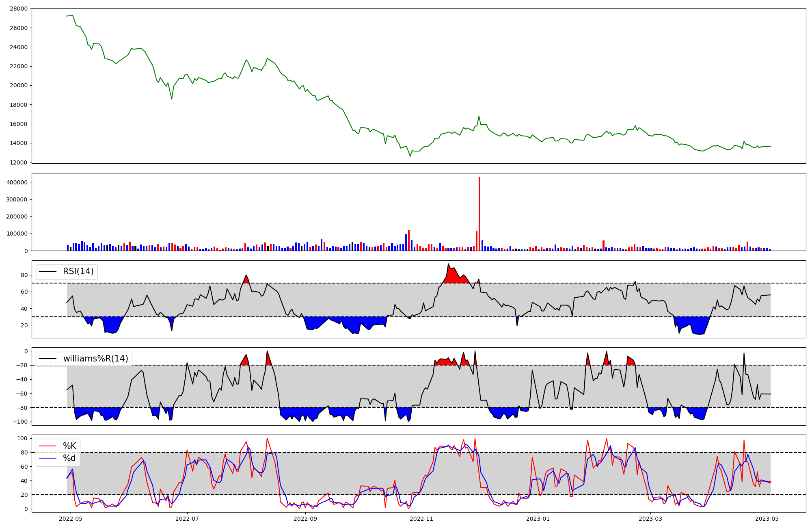This screenshot has height=528, width=812.
Task: Click the black line swatch beside RSI(14)
Action: click(x=47, y=271)
